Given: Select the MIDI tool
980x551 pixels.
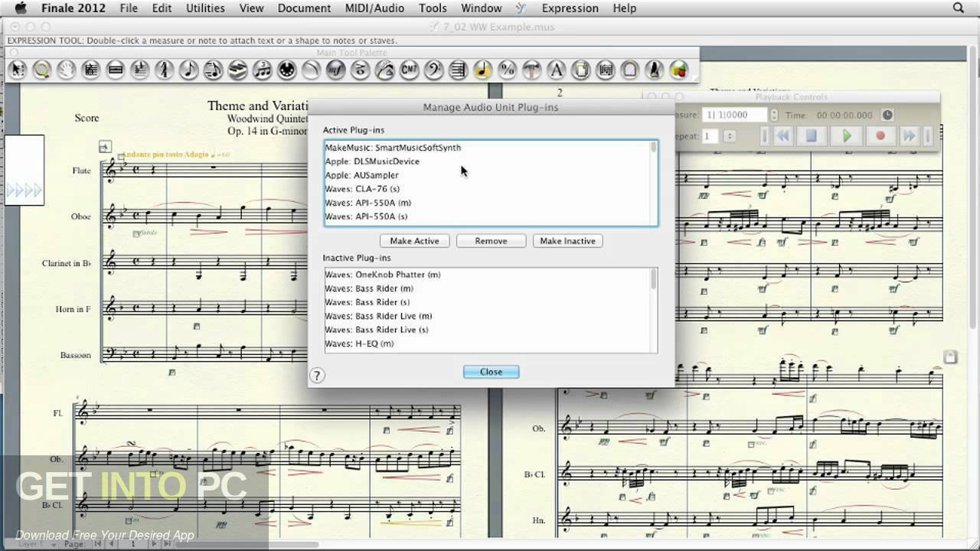Looking at the screenshot, I should point(286,70).
